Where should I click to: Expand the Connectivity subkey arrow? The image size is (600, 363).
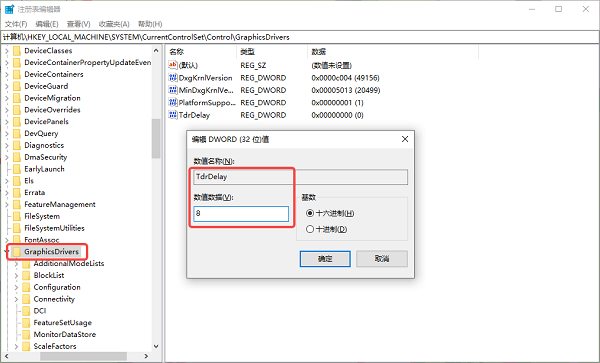click(x=16, y=299)
